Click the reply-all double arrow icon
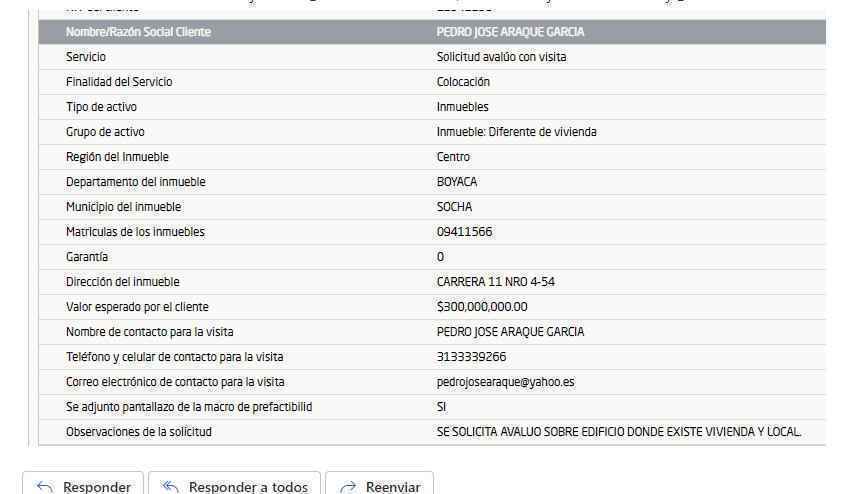The image size is (867, 494). point(170,487)
